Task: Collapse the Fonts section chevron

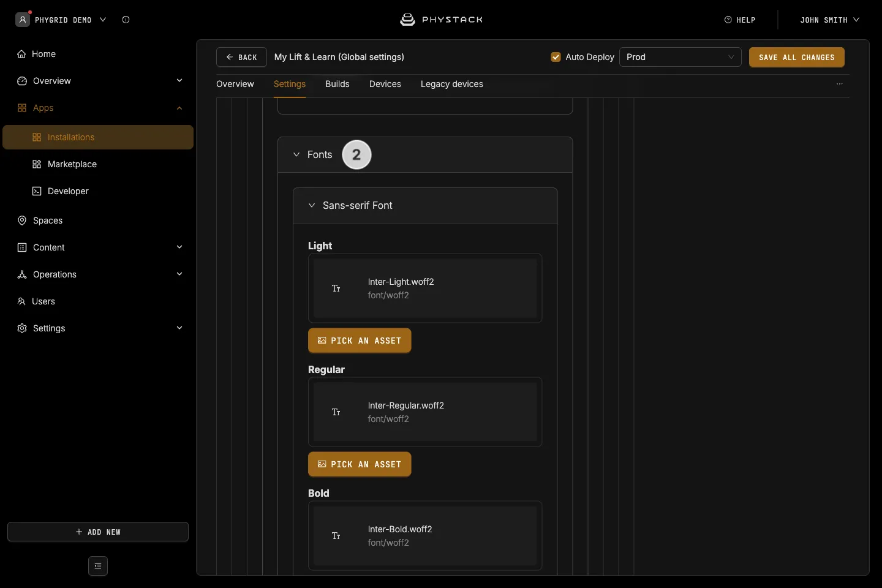Action: [296, 155]
